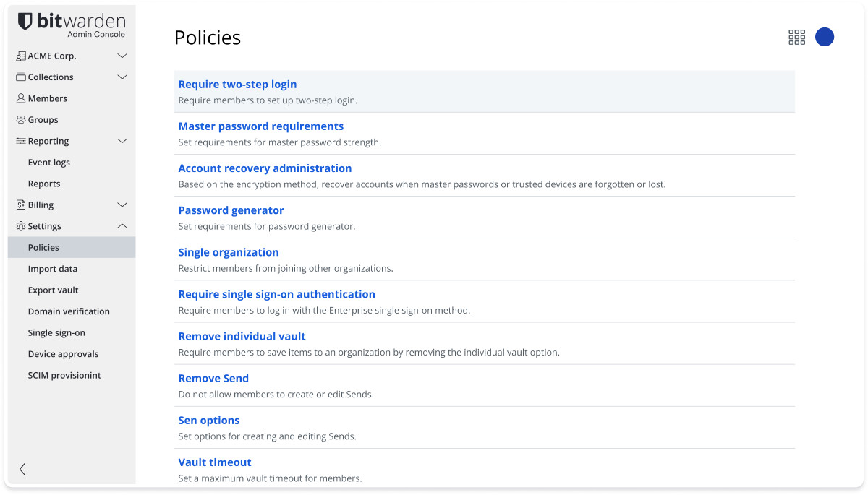This screenshot has width=868, height=495.
Task: Select Single sign-on in Settings menu
Action: (x=56, y=333)
